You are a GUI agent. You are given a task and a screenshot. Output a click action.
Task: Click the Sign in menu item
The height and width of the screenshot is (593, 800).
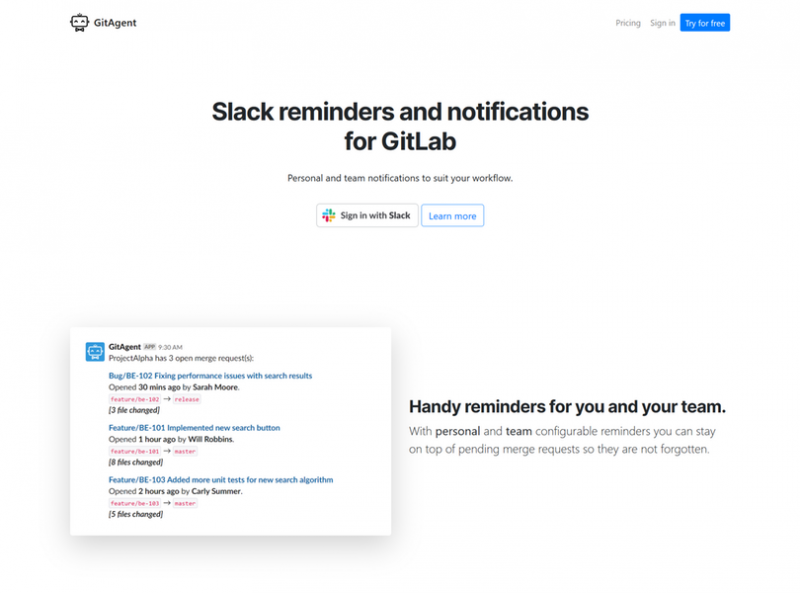point(661,22)
